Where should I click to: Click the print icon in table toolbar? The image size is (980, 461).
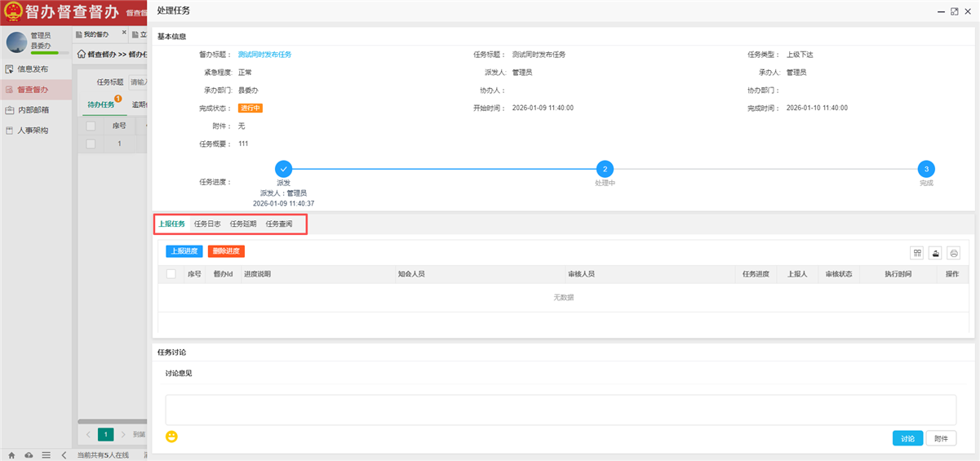tap(953, 253)
